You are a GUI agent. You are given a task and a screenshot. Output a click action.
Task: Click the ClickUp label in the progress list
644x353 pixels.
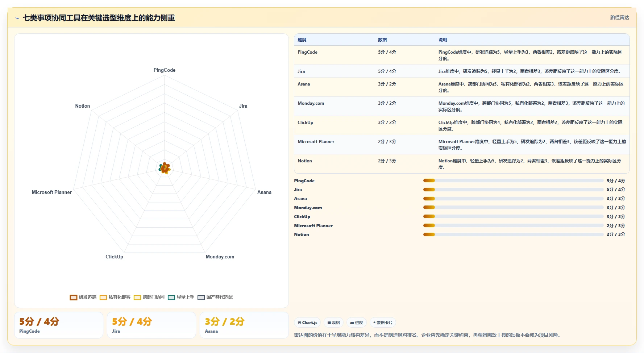[302, 217]
